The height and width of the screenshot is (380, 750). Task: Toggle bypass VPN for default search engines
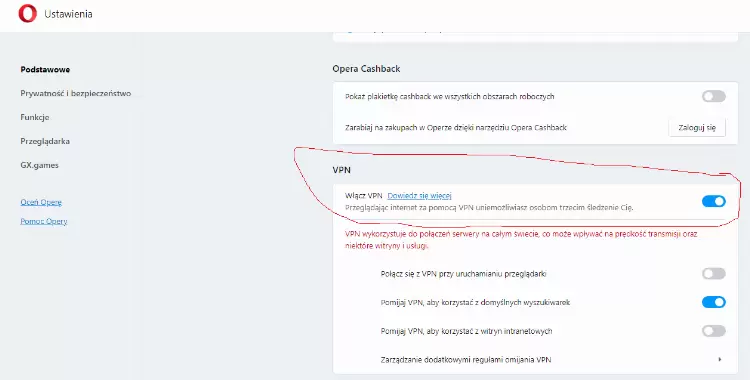pos(714,302)
